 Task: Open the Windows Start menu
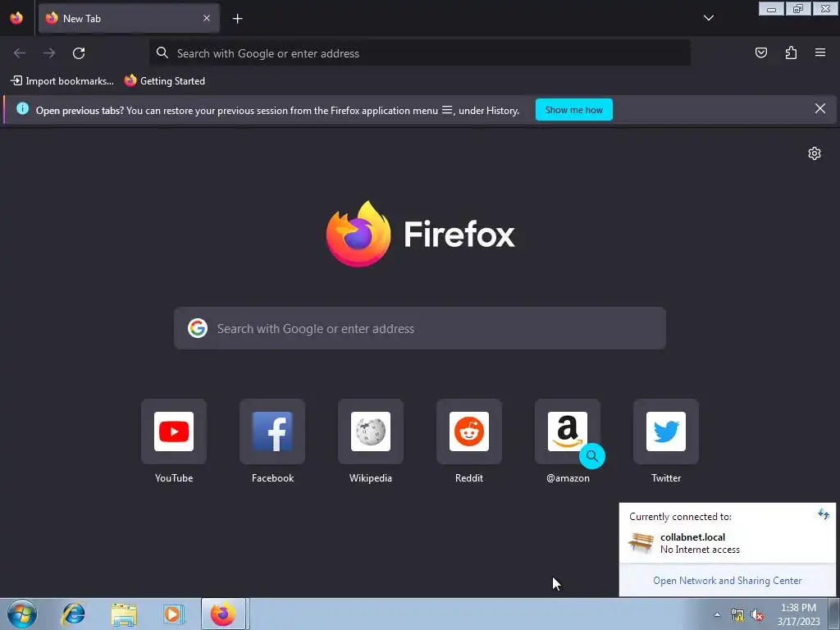point(22,614)
